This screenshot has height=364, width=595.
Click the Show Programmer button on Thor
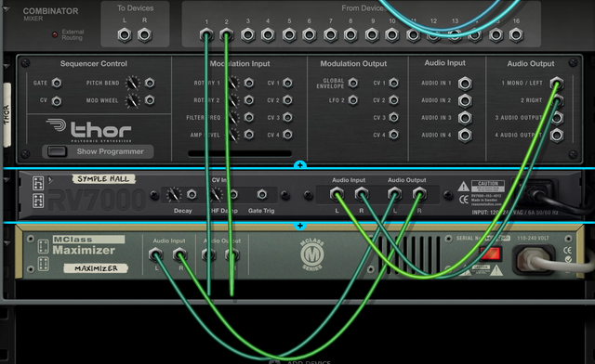[57, 151]
